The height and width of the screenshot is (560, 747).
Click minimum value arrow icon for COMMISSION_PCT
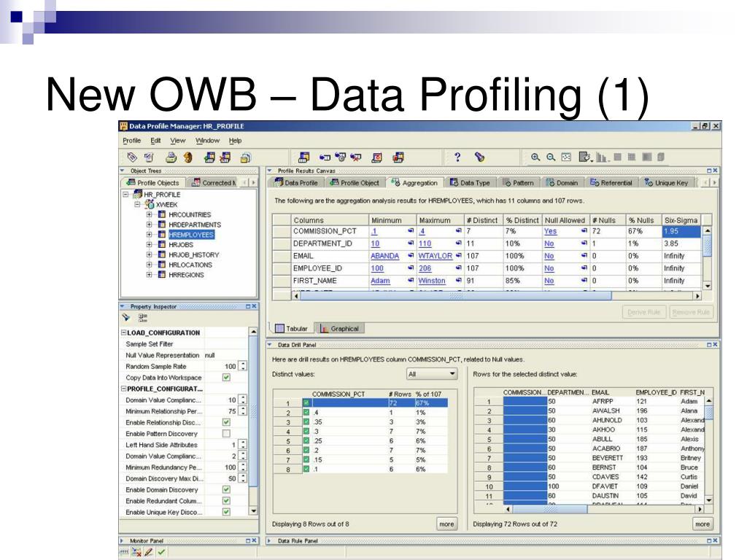tap(411, 231)
